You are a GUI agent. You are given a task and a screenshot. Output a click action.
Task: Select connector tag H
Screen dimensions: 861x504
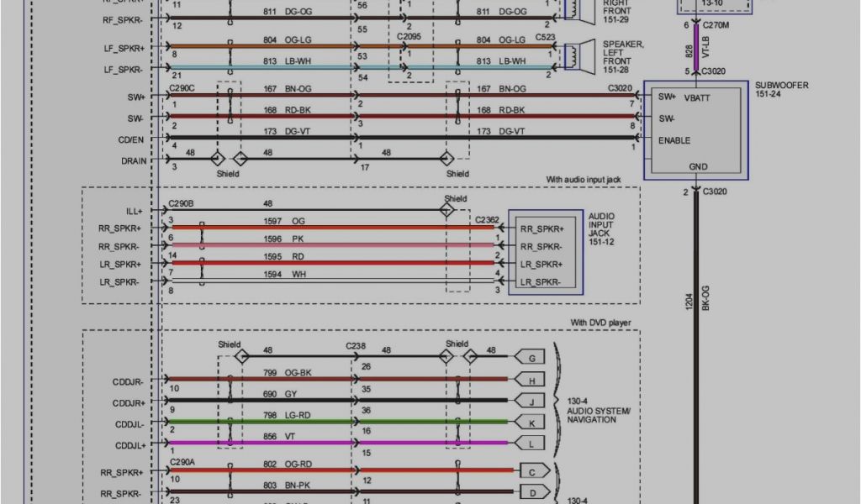click(x=531, y=380)
